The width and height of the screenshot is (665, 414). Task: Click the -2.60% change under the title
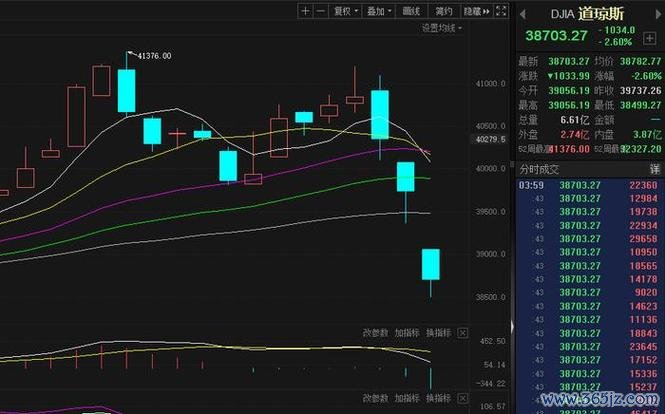coord(615,42)
